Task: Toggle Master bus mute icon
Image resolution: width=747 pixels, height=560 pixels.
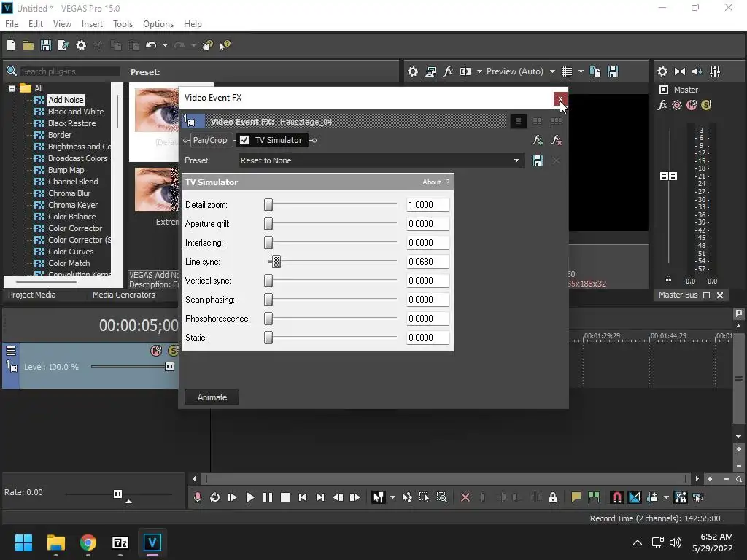Action: [x=692, y=105]
